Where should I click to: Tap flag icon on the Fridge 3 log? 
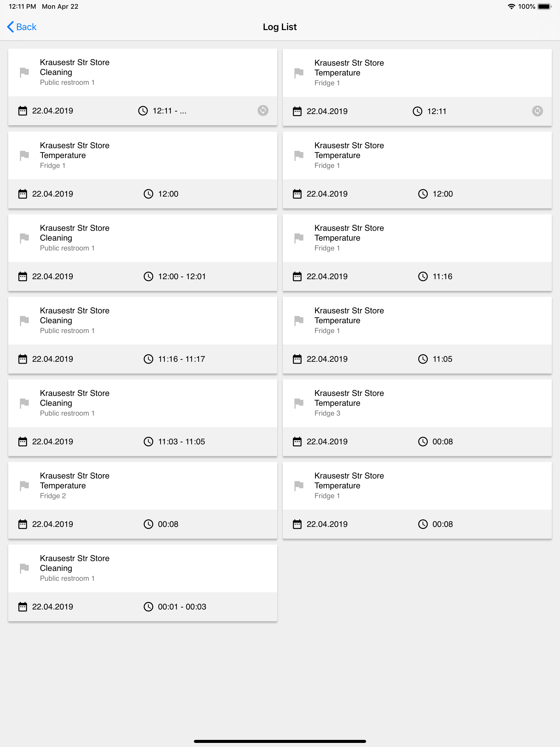tap(299, 403)
